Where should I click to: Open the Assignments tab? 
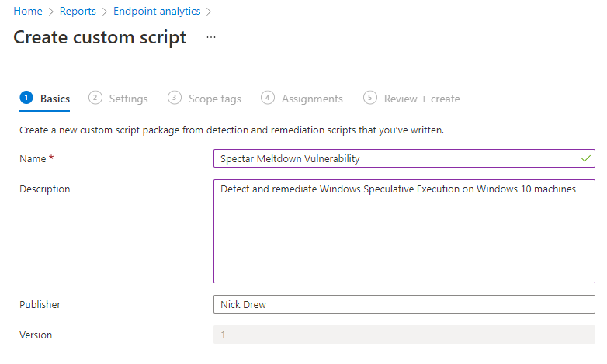click(x=312, y=99)
